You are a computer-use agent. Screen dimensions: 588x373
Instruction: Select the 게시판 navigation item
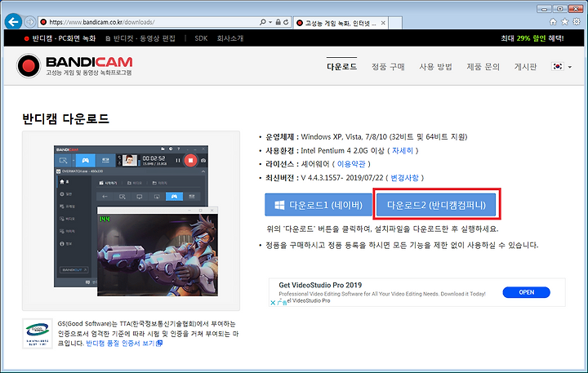coord(525,67)
